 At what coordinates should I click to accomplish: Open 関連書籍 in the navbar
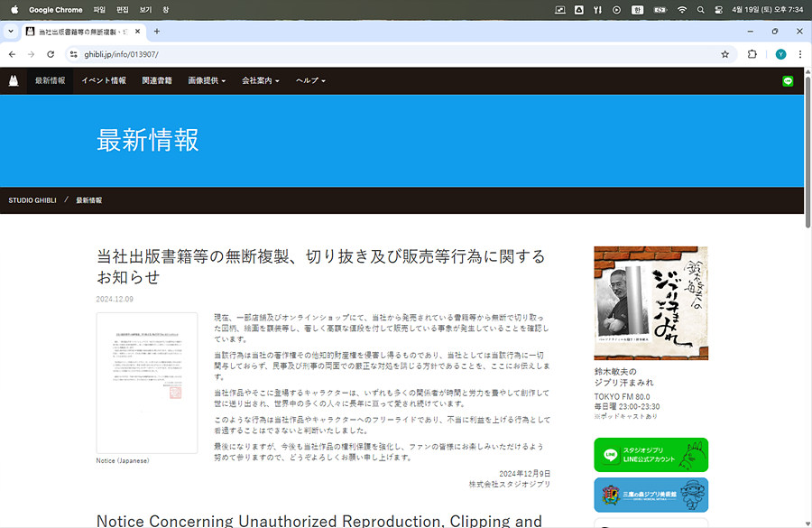click(157, 81)
